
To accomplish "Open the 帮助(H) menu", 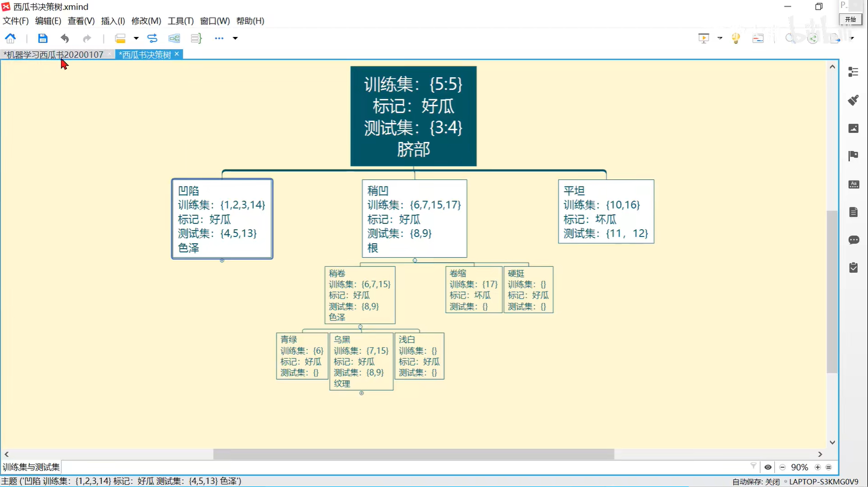I will pos(250,21).
